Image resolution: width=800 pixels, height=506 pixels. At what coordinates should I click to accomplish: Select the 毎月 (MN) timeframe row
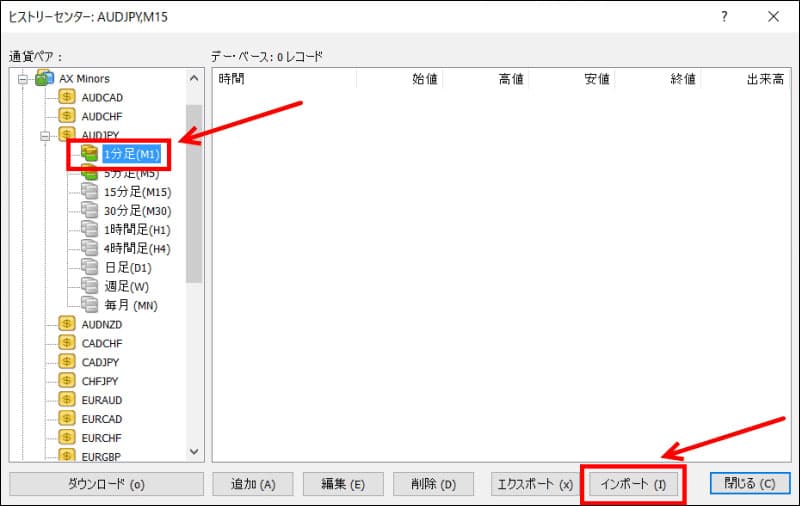click(x=131, y=305)
